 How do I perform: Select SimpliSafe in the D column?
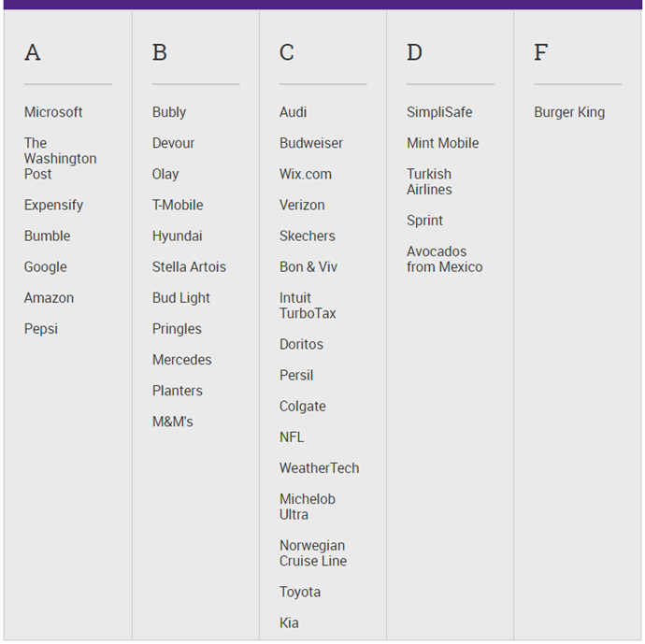pos(439,112)
